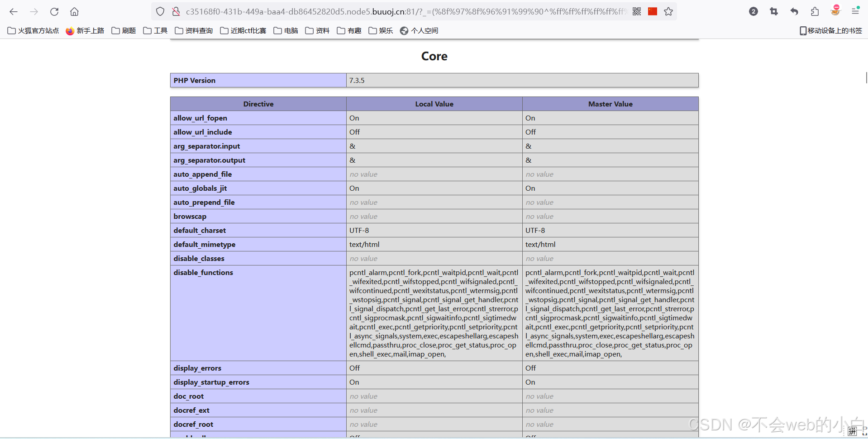
Task: Show the insecure connection lock icon info
Action: pyautogui.click(x=176, y=12)
